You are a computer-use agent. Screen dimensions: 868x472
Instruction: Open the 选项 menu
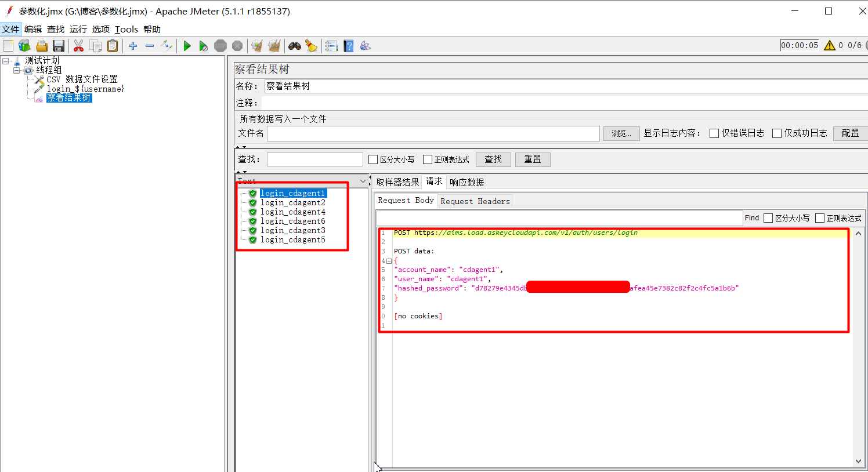(101, 29)
